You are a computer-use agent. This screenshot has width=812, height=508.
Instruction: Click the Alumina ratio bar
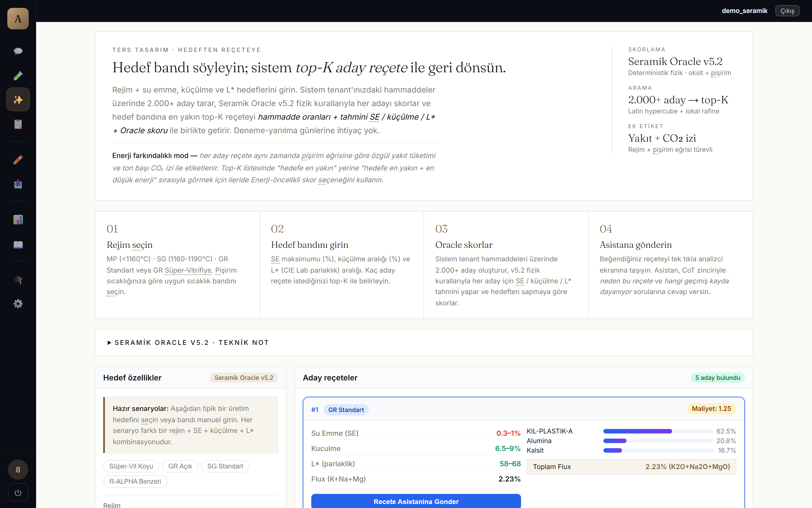coord(658,441)
